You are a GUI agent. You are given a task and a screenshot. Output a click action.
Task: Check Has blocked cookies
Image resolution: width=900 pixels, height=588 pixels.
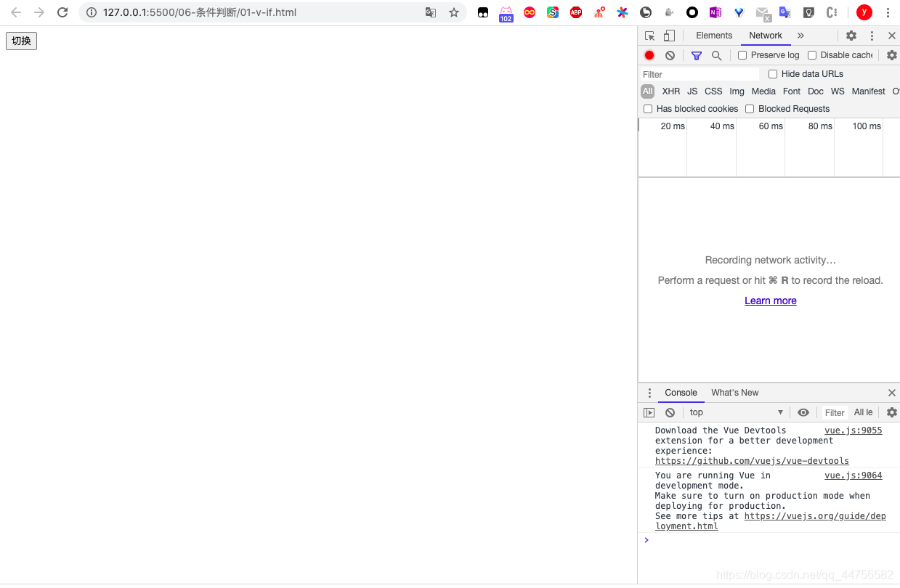(648, 109)
